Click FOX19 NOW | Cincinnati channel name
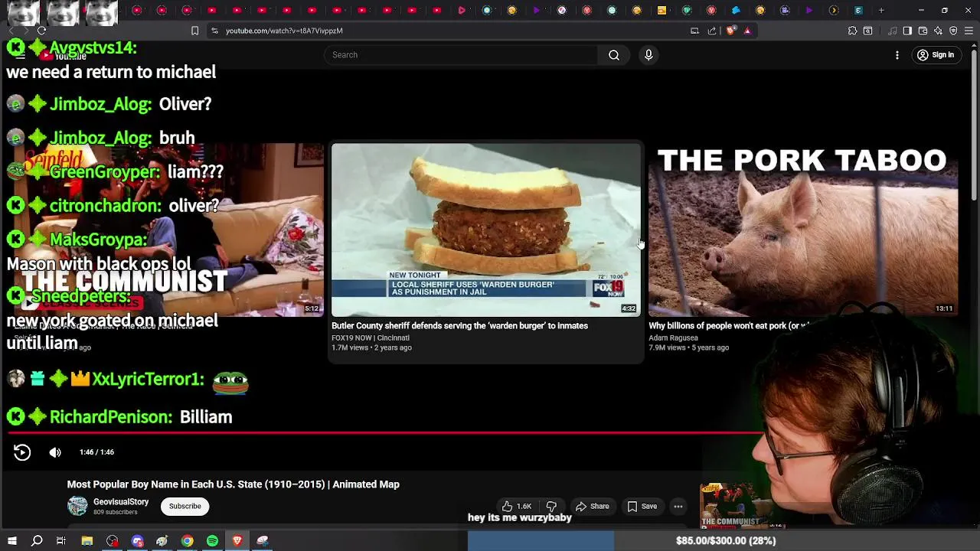Viewport: 980px width, 551px height. coord(371,337)
